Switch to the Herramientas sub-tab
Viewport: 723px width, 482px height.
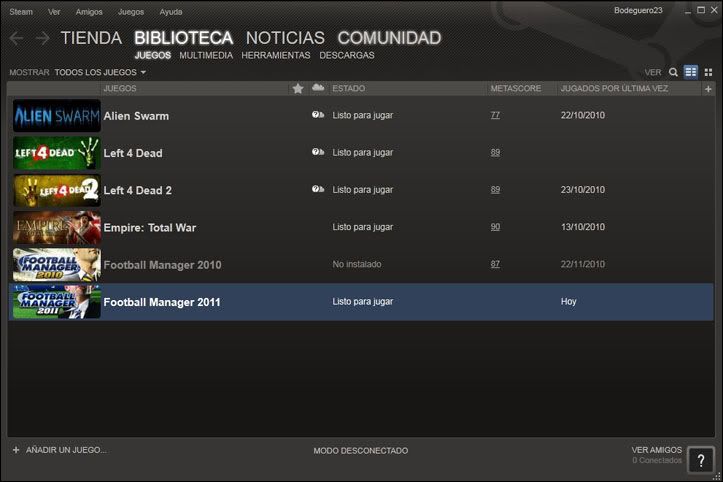tap(276, 55)
